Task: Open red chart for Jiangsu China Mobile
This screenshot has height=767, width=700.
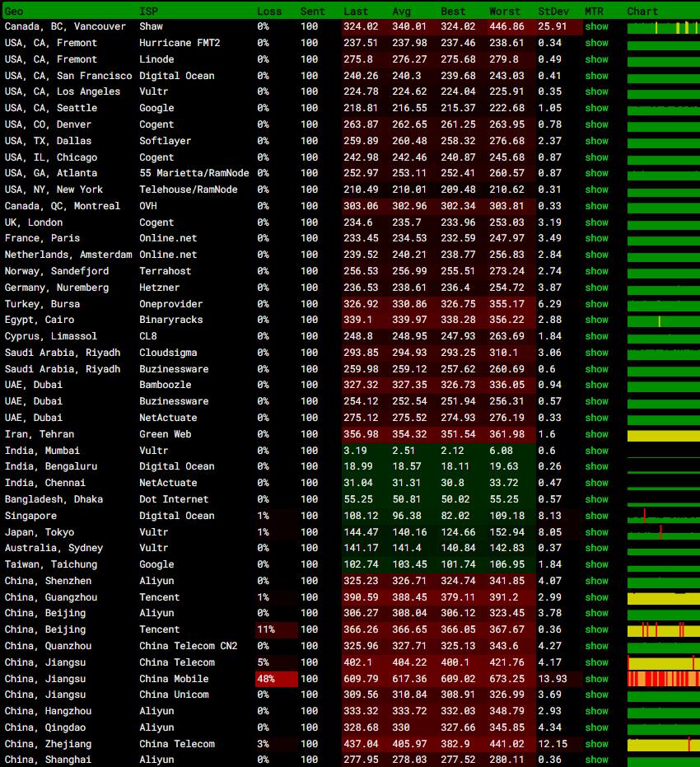Action: point(663,679)
